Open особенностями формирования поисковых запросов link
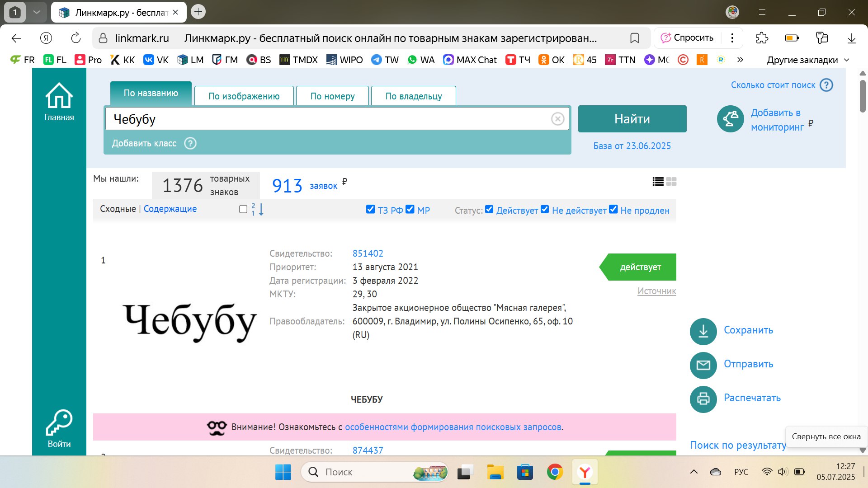The image size is (868, 488). pos(453,427)
